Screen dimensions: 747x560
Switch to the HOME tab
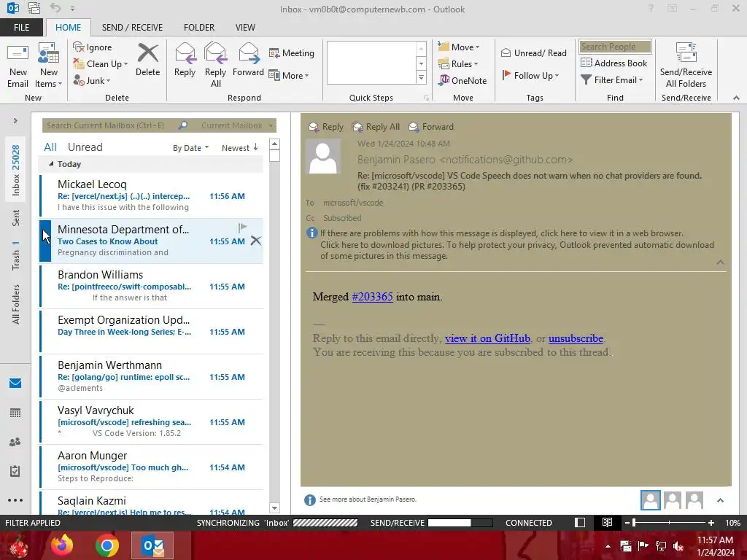[68, 28]
